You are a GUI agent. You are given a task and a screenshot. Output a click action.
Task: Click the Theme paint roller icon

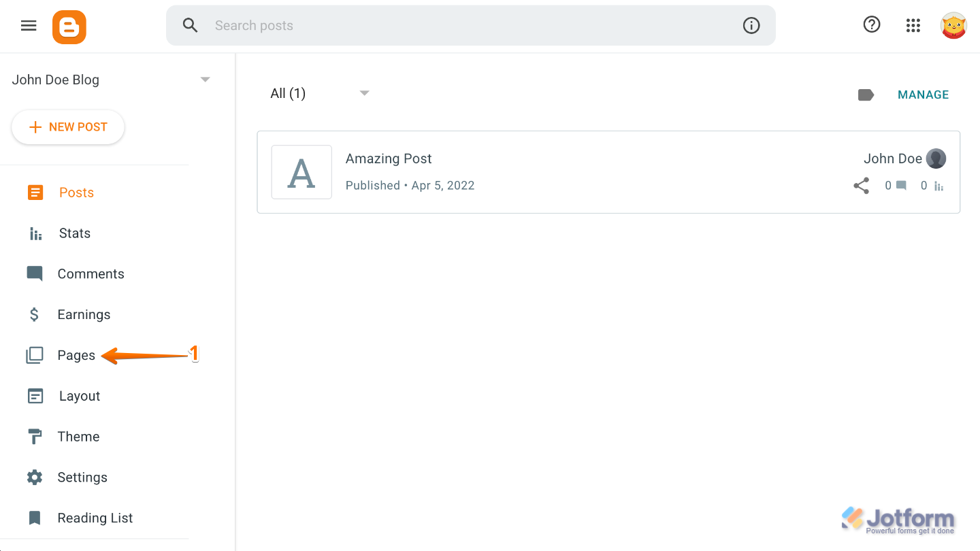click(34, 437)
